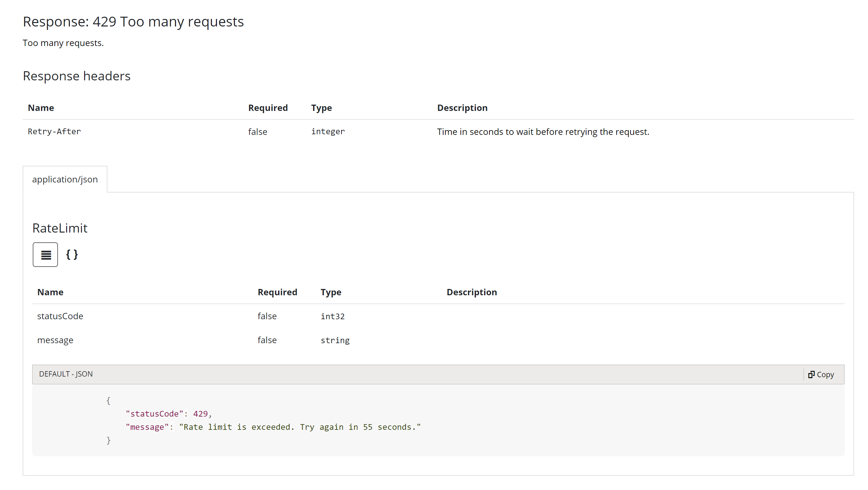This screenshot has width=868, height=490.
Task: Switch to raw schema braces view
Action: coord(72,255)
